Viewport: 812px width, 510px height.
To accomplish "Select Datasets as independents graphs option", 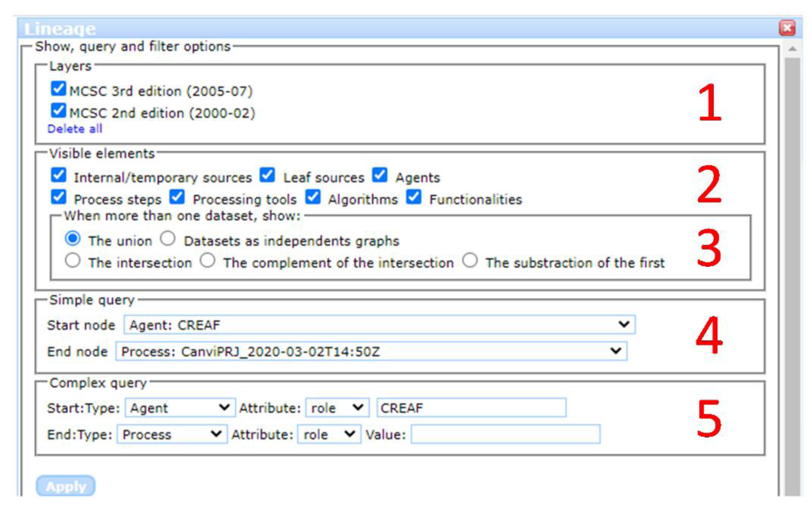I will coord(168,239).
